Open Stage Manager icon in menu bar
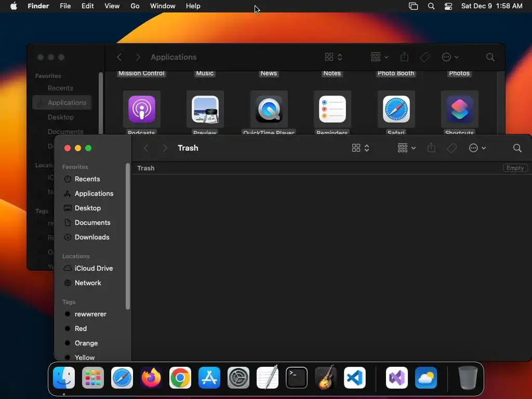 (413, 6)
